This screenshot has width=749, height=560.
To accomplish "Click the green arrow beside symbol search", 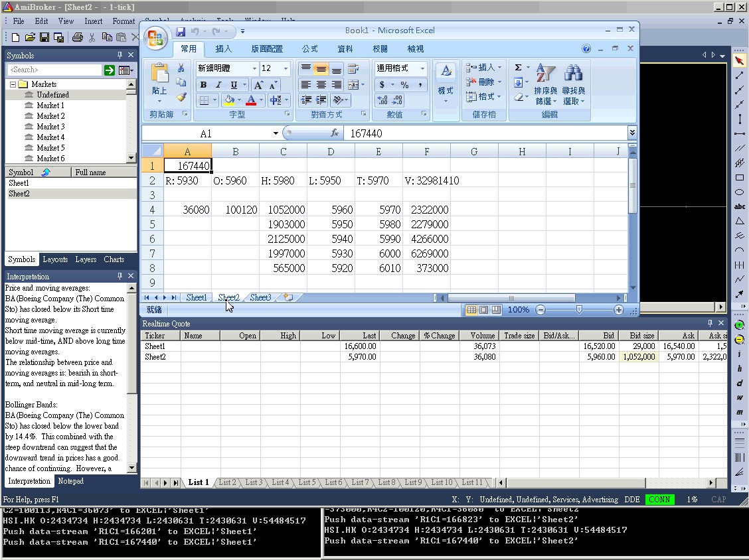I will [110, 70].
